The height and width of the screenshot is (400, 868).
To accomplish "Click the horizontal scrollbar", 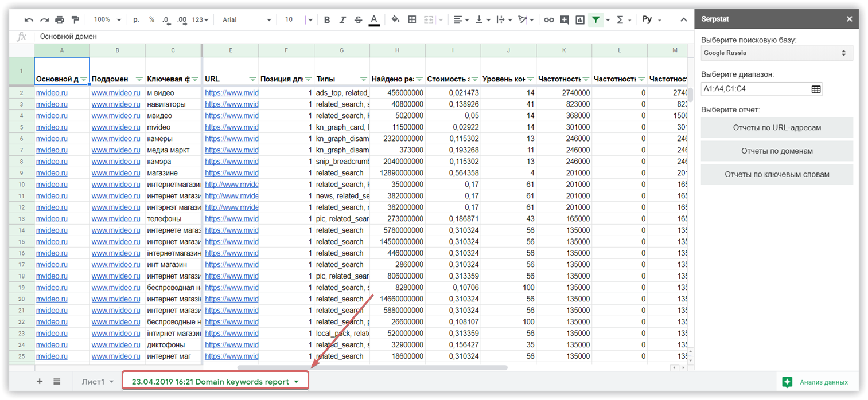I will 372,367.
